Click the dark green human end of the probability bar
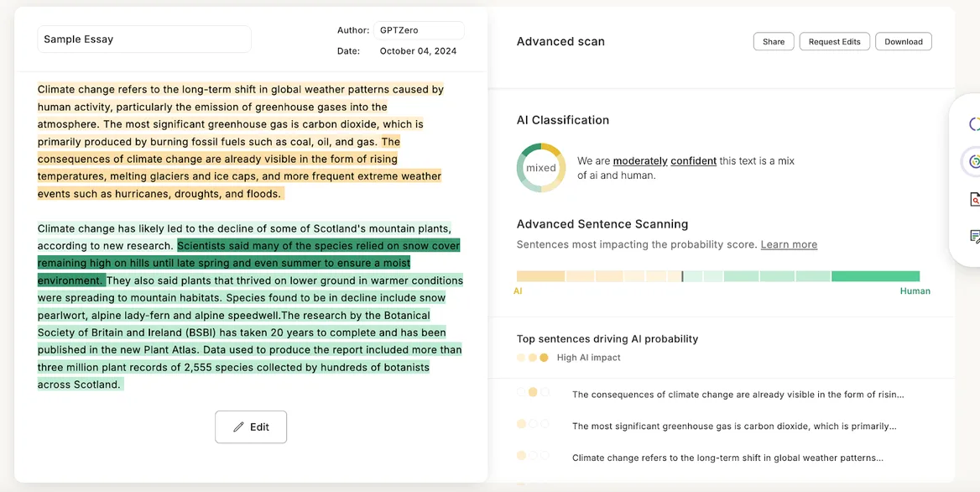Viewport: 980px width, 492px height. tap(875, 276)
